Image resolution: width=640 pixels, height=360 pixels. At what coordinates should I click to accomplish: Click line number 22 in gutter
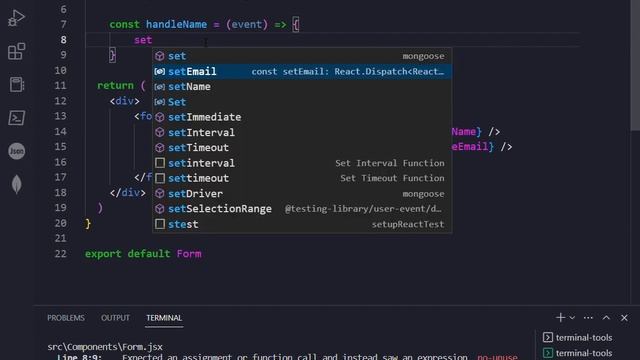[60, 254]
